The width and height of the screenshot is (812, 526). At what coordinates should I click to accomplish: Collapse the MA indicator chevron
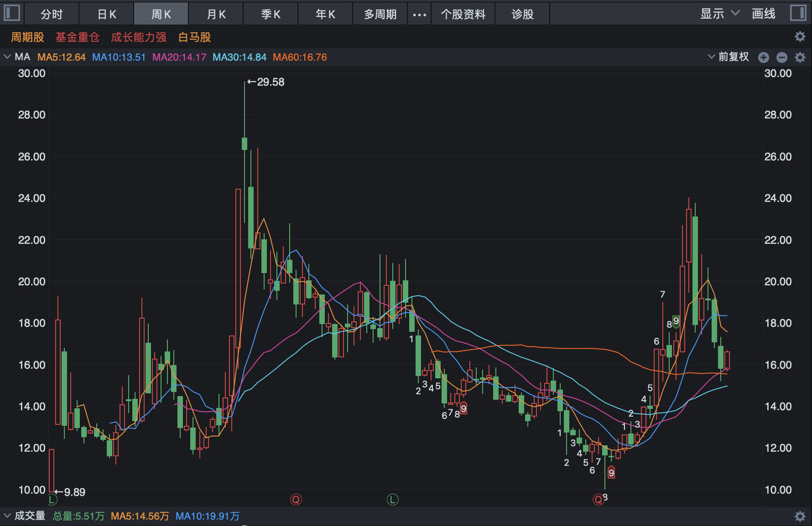[x=7, y=57]
